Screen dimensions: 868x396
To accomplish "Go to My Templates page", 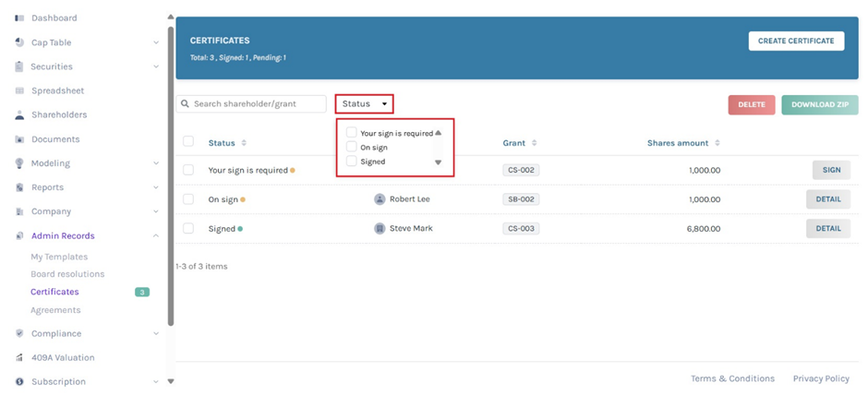I will pos(59,257).
